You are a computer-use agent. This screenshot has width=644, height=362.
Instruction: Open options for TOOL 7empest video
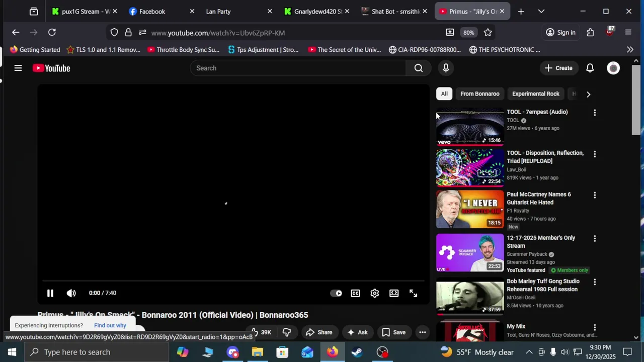pos(595,113)
